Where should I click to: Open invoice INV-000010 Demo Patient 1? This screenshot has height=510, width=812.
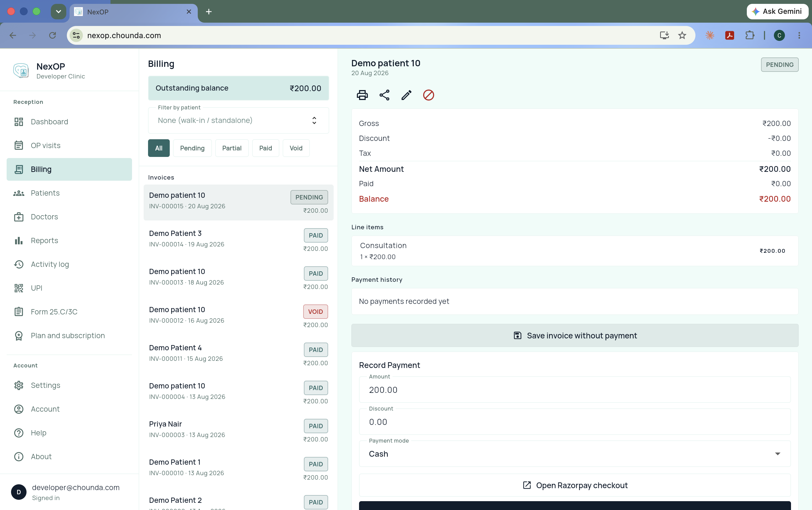tap(238, 469)
